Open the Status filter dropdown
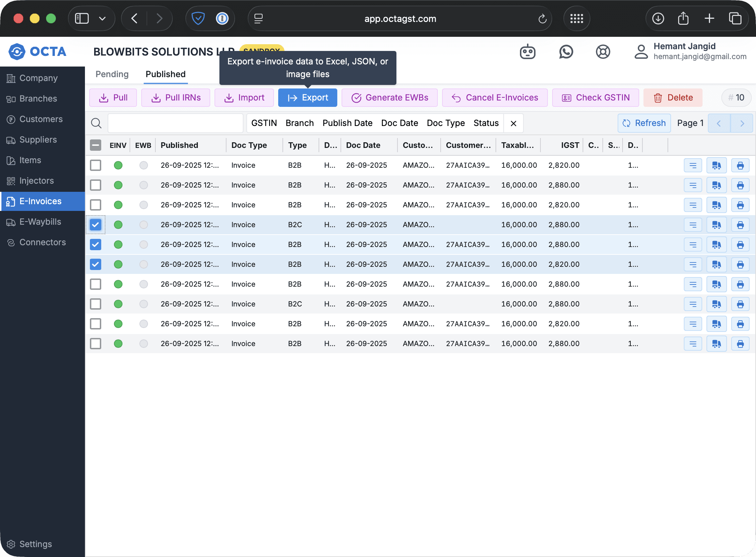This screenshot has width=756, height=557. pyautogui.click(x=486, y=123)
